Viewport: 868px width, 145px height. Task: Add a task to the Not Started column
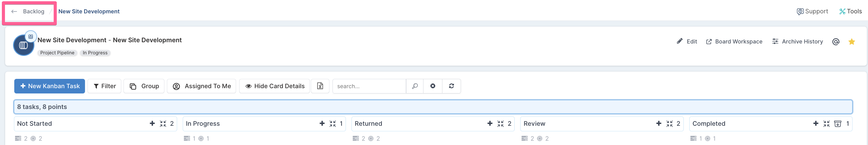[152, 123]
